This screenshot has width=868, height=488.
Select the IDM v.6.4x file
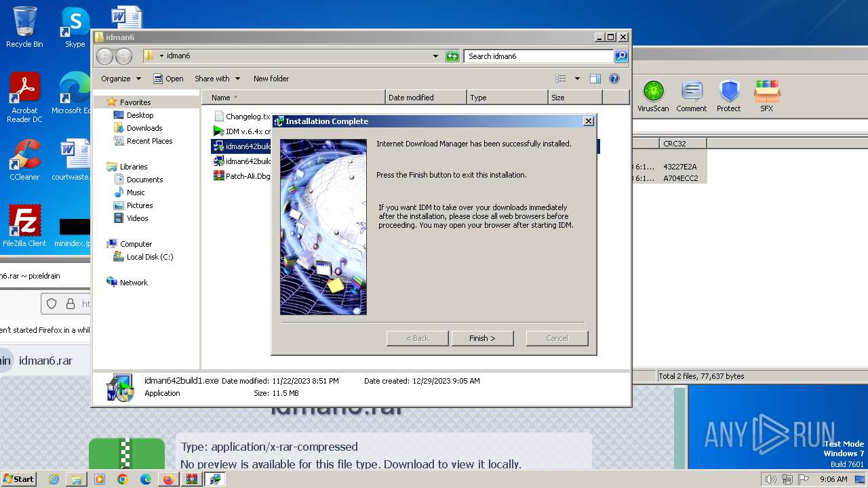point(241,131)
